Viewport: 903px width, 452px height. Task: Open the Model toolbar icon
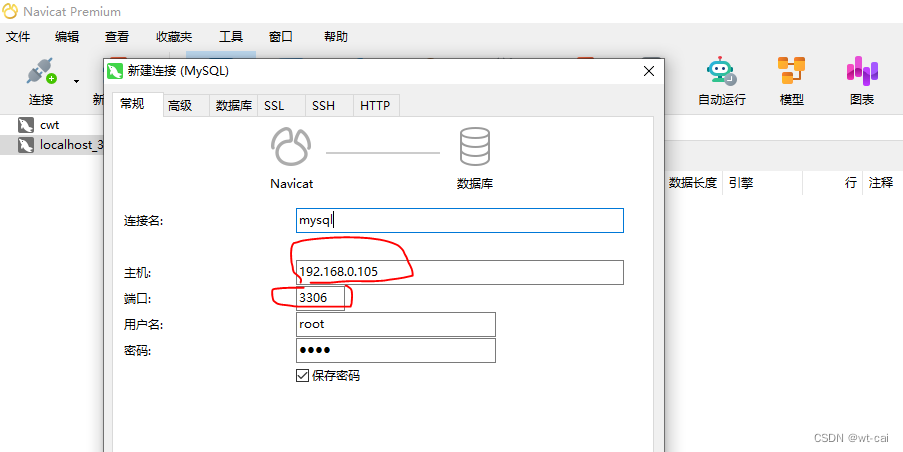click(x=791, y=71)
